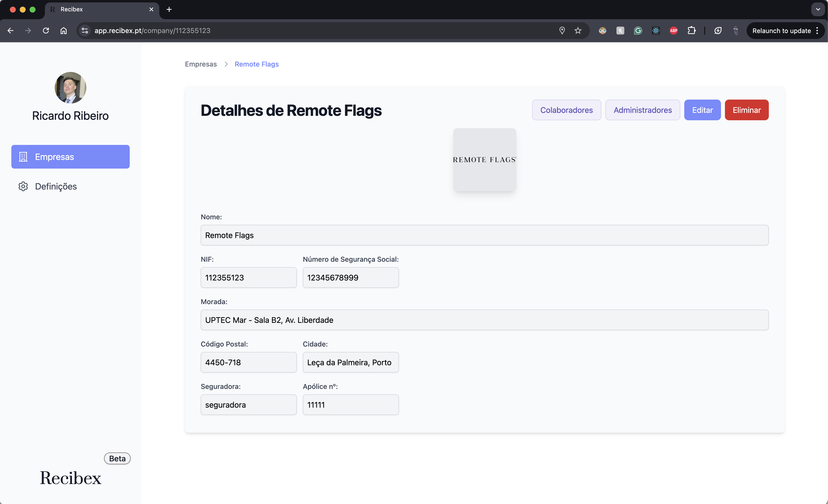Open the Adblock Plus extension icon
The image size is (828, 504).
click(673, 31)
